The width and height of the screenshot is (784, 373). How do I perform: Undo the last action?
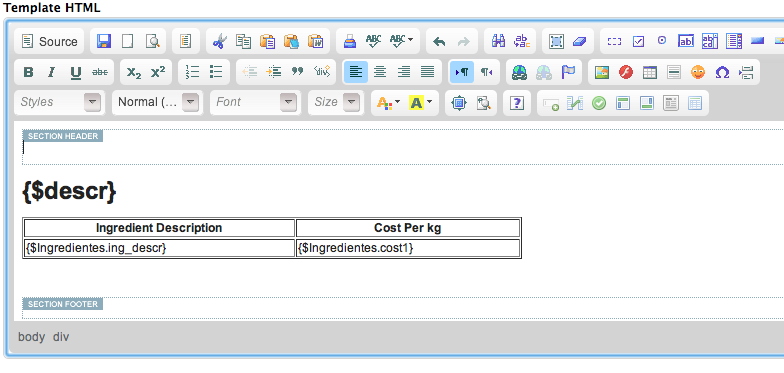pyautogui.click(x=439, y=42)
